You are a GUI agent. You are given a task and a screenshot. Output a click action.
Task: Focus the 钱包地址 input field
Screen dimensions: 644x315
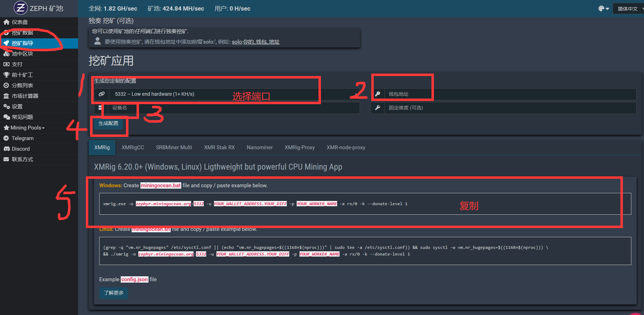coord(510,94)
